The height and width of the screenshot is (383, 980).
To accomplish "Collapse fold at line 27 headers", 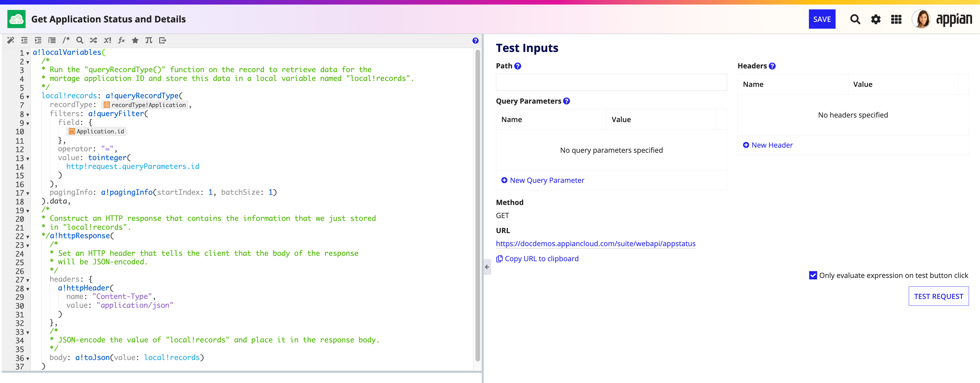I will click(28, 281).
